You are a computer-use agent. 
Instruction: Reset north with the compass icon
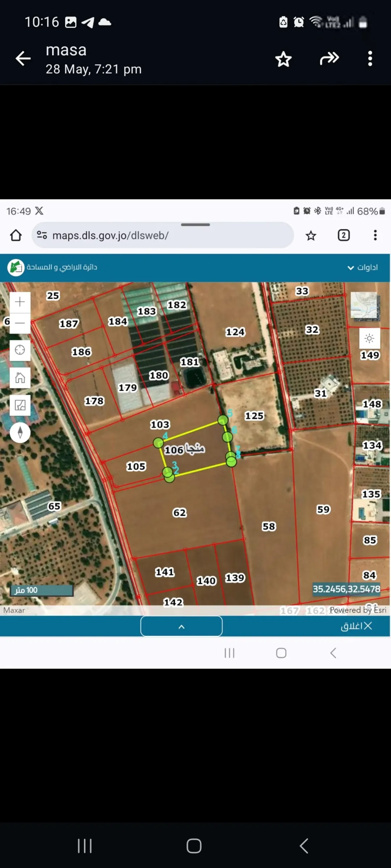(20, 432)
